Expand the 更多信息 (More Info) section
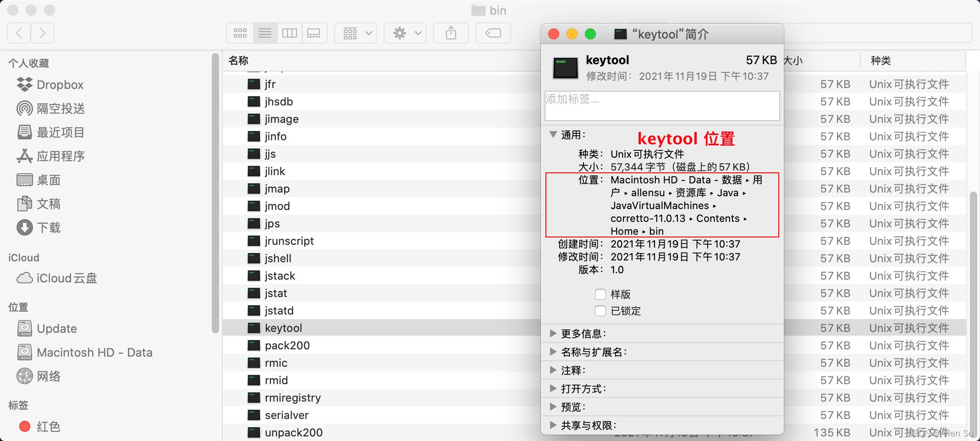This screenshot has height=441, width=980. 552,334
